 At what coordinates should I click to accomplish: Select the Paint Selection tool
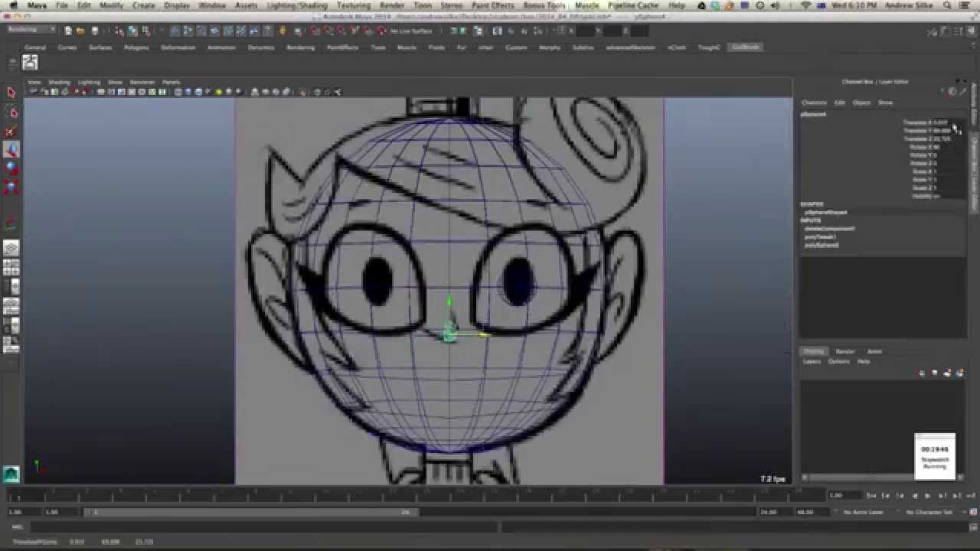click(11, 132)
